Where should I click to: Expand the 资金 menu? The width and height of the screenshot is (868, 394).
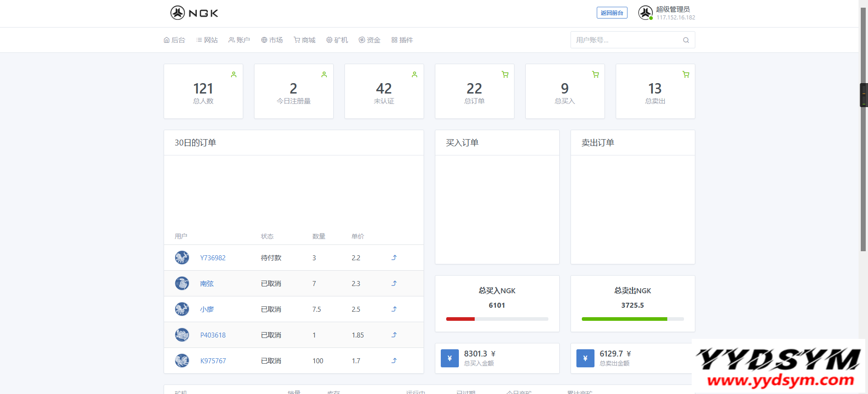(x=369, y=40)
